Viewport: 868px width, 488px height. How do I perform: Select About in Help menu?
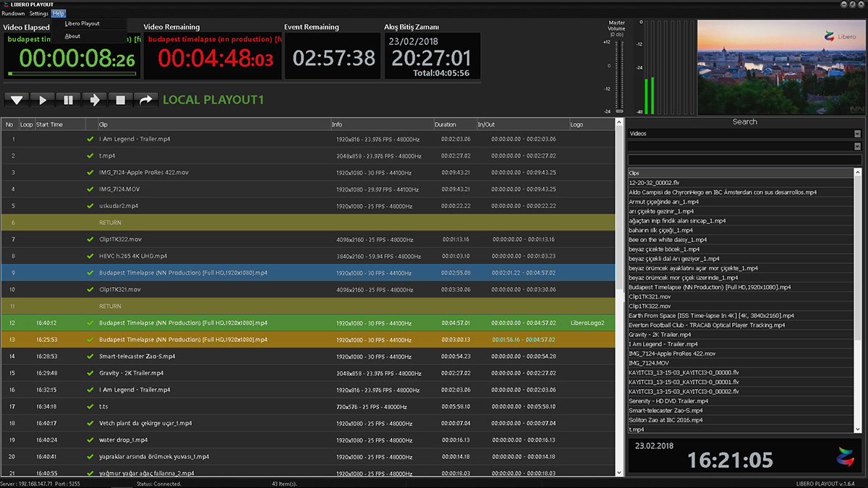coord(72,36)
